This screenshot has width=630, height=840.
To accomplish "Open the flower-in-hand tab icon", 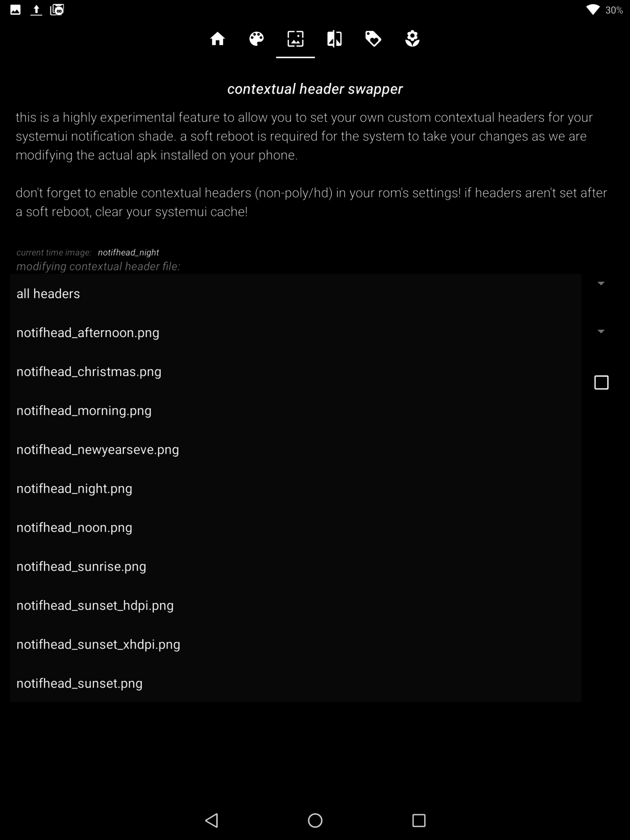I will coord(412,39).
